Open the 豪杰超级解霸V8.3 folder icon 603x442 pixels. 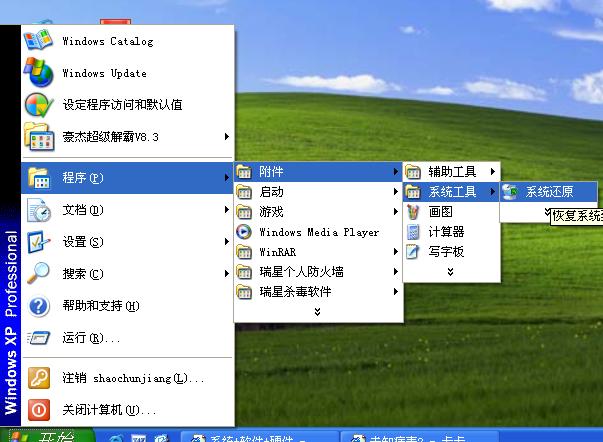point(38,136)
